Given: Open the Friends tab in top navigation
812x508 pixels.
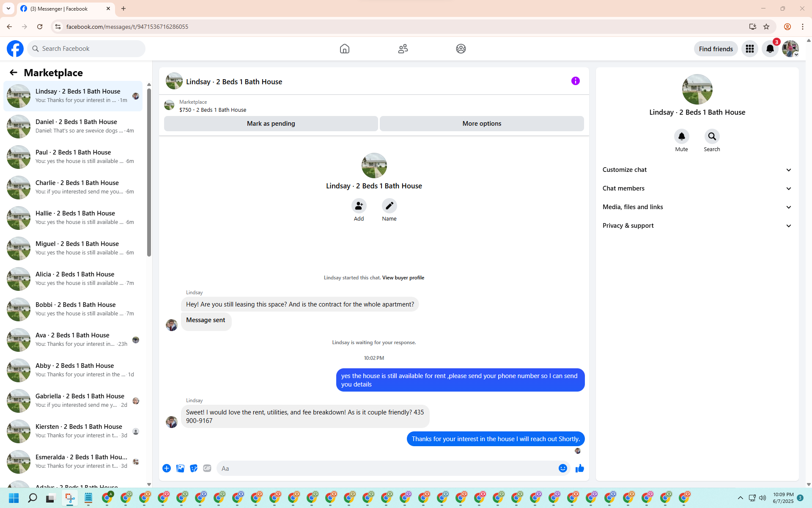Looking at the screenshot, I should (403, 49).
